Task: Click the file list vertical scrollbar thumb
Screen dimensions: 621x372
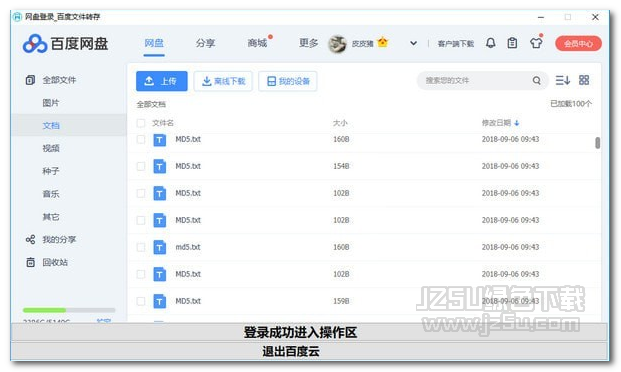Action: click(x=598, y=143)
